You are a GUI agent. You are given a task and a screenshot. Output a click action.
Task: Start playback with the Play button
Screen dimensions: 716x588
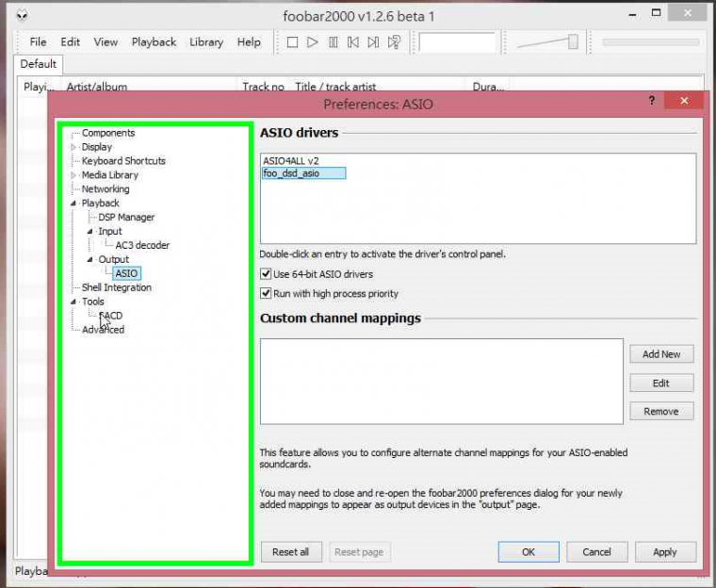313,42
